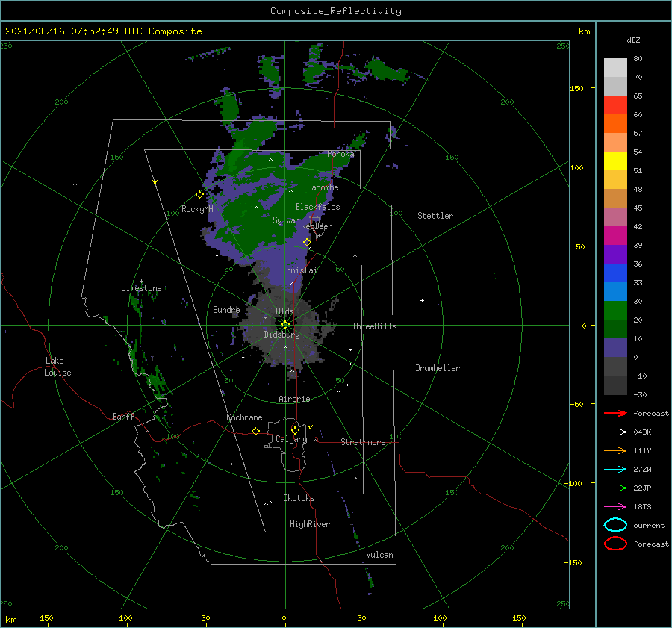Pick the dark gray 0 dBZ swatch

615,366
